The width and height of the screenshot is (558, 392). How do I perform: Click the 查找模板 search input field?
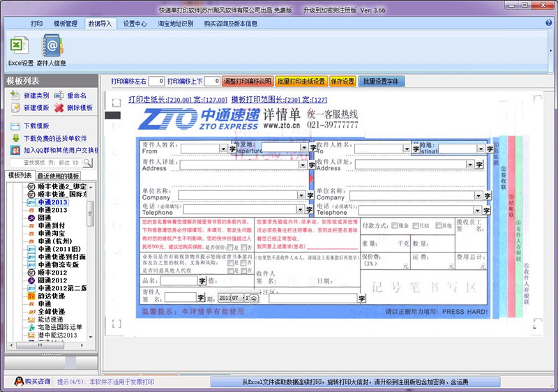pyautogui.click(x=46, y=163)
